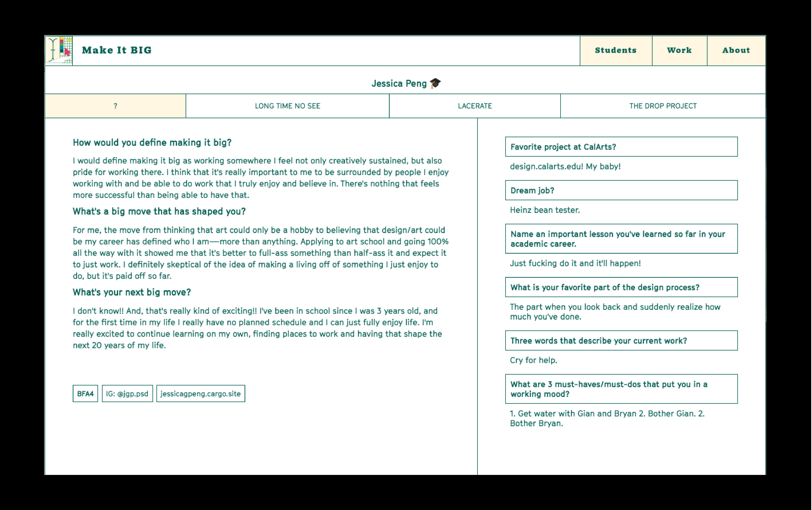Open the About navigation item

(736, 51)
